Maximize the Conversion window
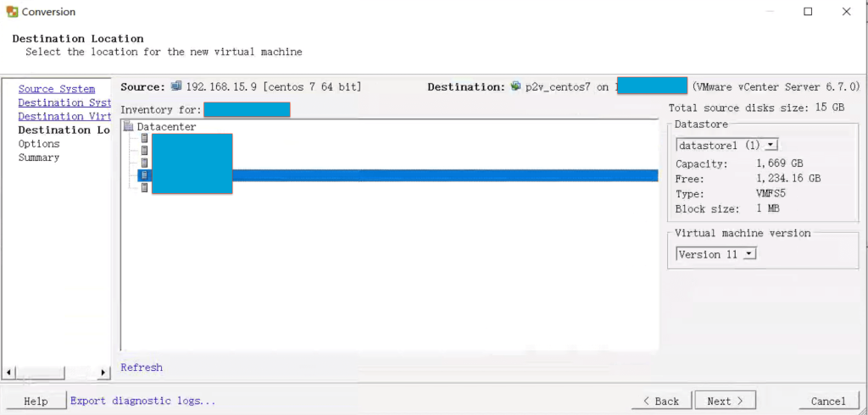Image resolution: width=868 pixels, height=415 pixels. (808, 12)
